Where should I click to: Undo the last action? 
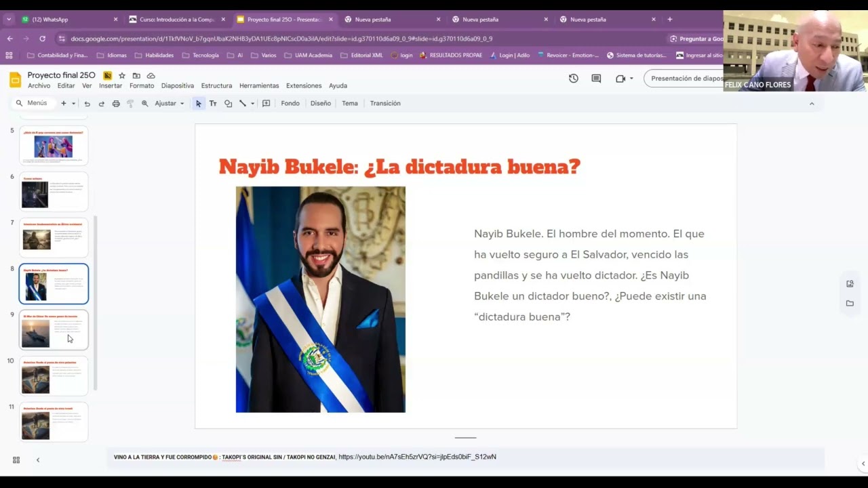[87, 104]
